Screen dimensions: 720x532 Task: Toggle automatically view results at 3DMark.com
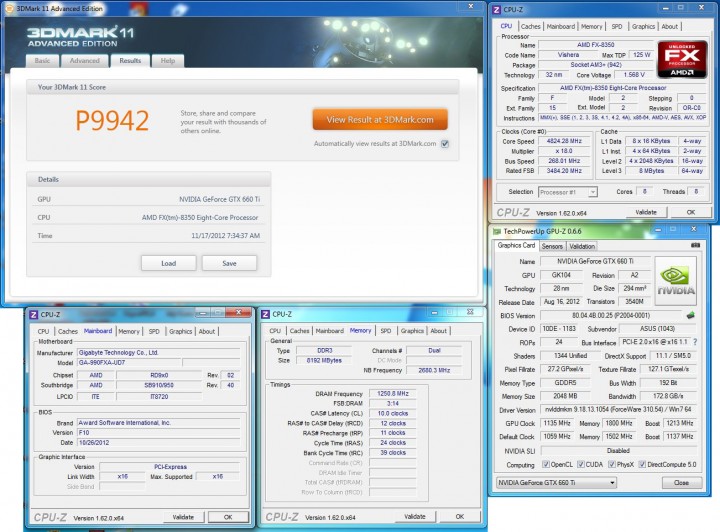point(444,144)
